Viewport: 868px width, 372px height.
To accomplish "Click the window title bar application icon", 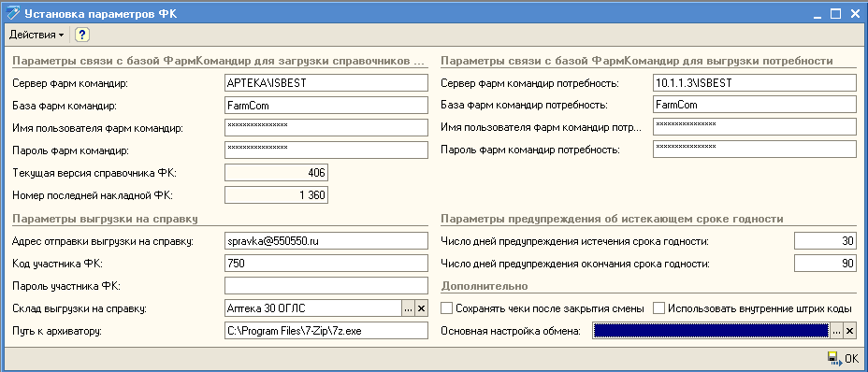I will [x=11, y=13].
